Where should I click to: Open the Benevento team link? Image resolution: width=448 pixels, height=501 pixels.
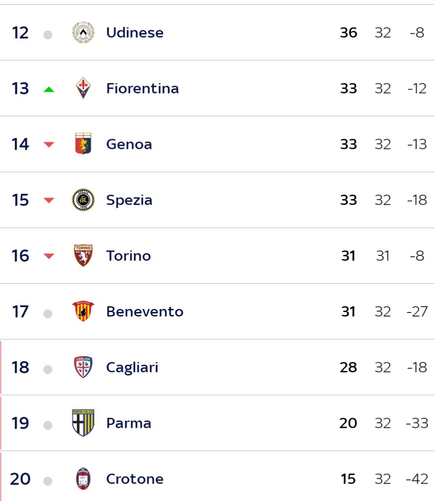tap(145, 312)
